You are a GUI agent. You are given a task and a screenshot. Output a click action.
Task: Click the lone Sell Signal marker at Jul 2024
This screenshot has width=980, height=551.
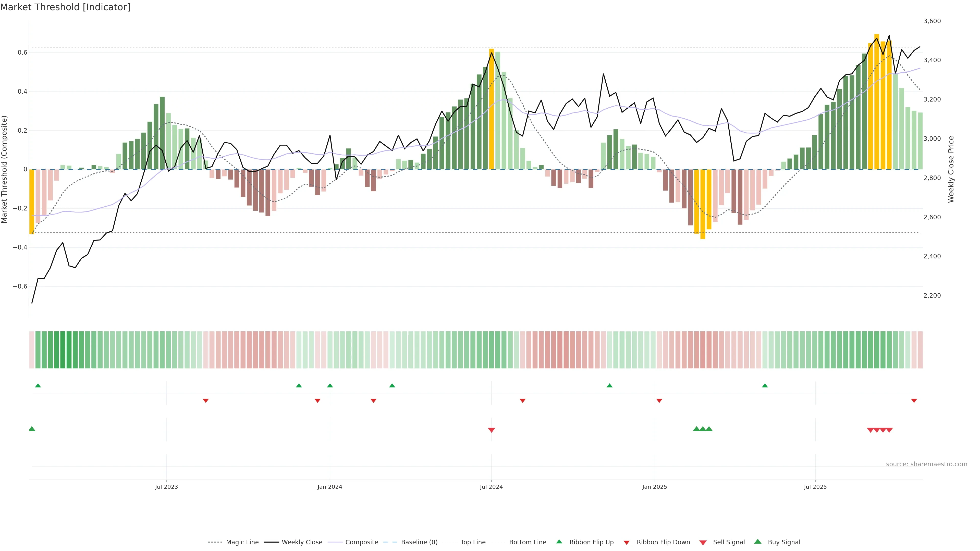point(491,430)
